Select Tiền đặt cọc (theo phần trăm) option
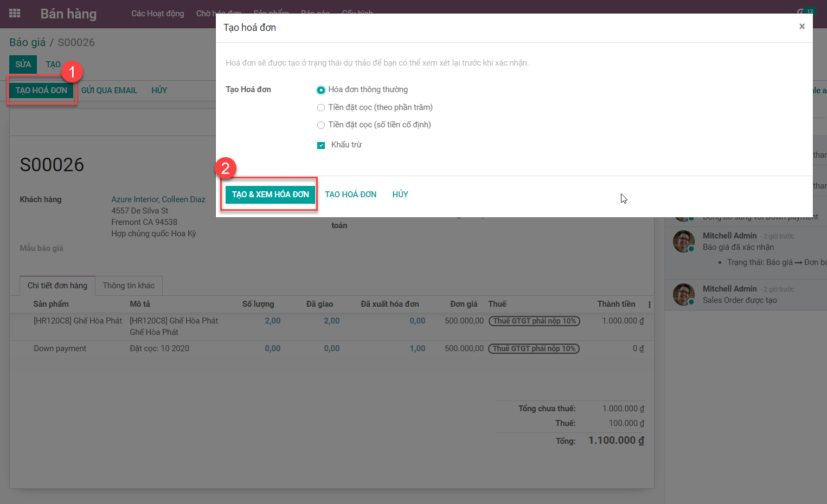 (x=321, y=108)
